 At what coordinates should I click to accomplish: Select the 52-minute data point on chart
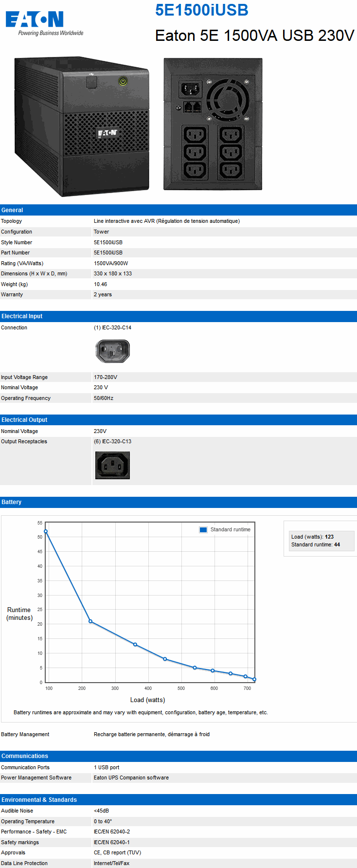pos(46,531)
